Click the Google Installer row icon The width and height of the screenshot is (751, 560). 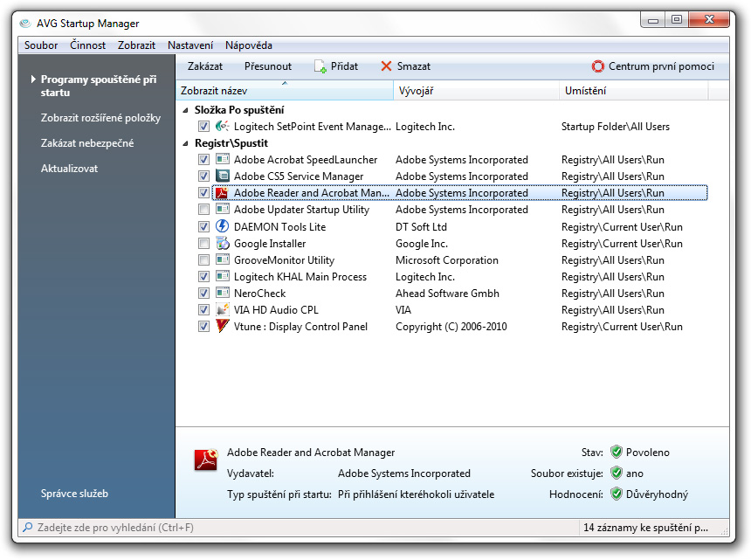click(222, 244)
